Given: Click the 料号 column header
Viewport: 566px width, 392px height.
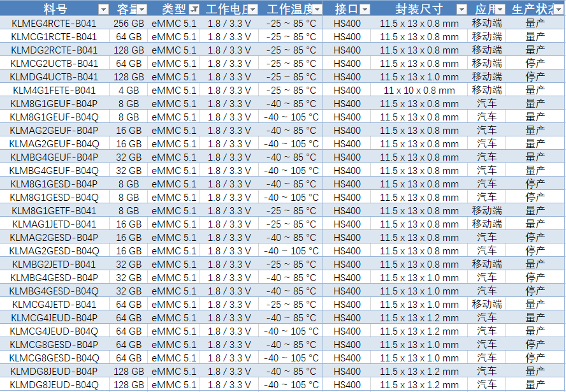Looking at the screenshot, I should 55,9.
